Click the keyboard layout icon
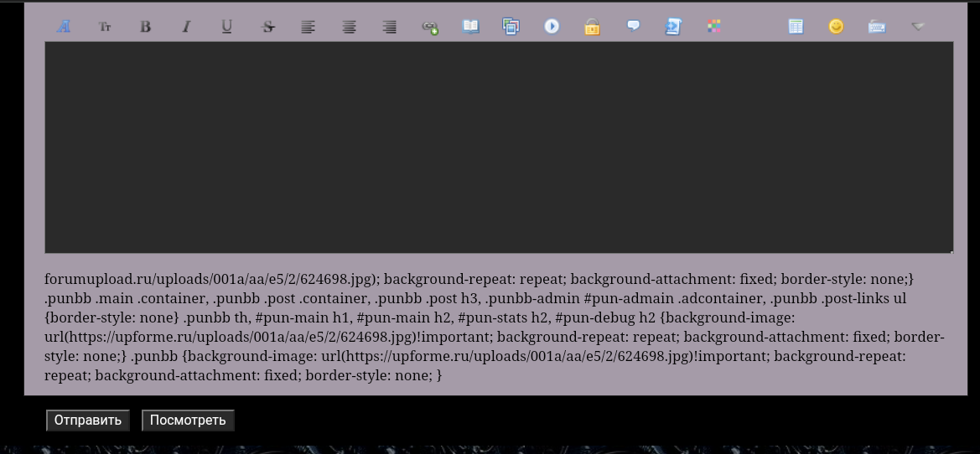Viewport: 980px width, 454px height. pos(877,26)
